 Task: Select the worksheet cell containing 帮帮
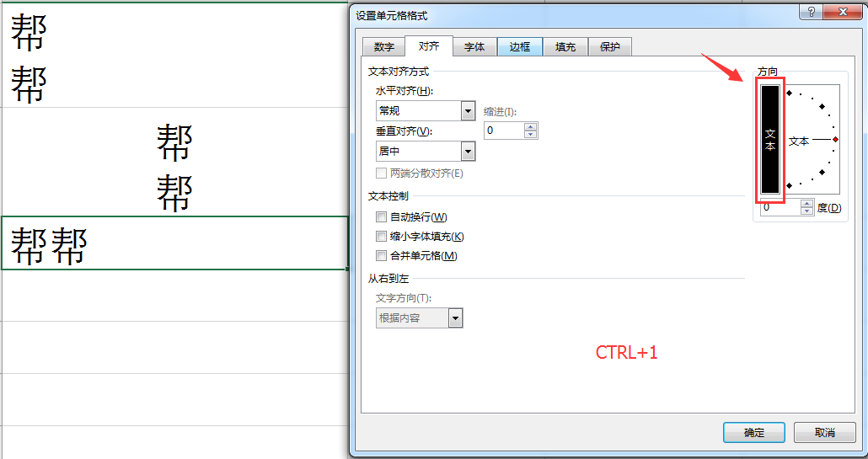pos(174,243)
